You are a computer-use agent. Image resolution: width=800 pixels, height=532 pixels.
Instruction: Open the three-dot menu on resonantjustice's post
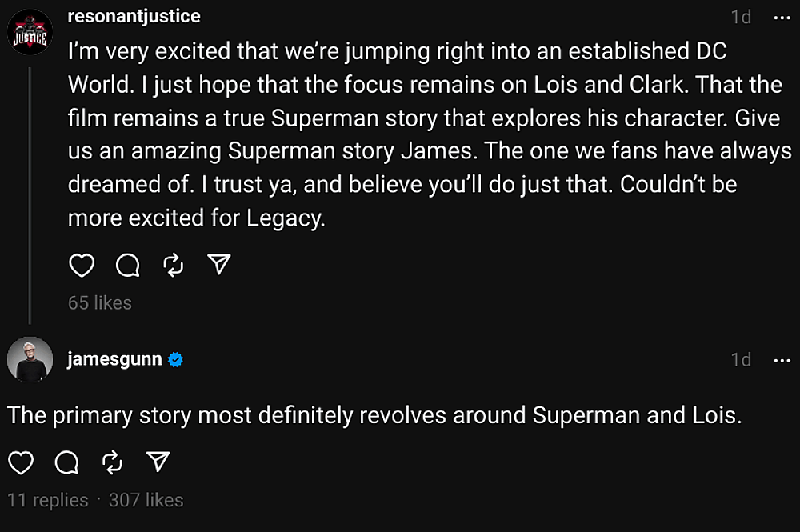(x=782, y=18)
